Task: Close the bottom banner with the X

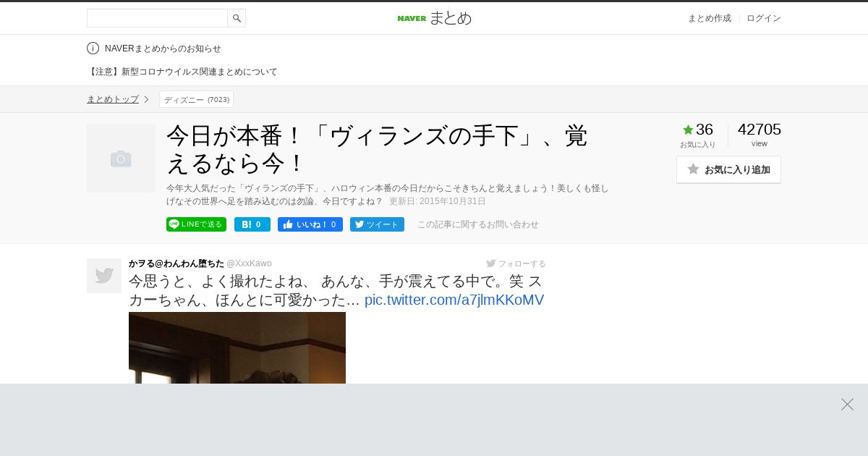Action: coord(847,404)
